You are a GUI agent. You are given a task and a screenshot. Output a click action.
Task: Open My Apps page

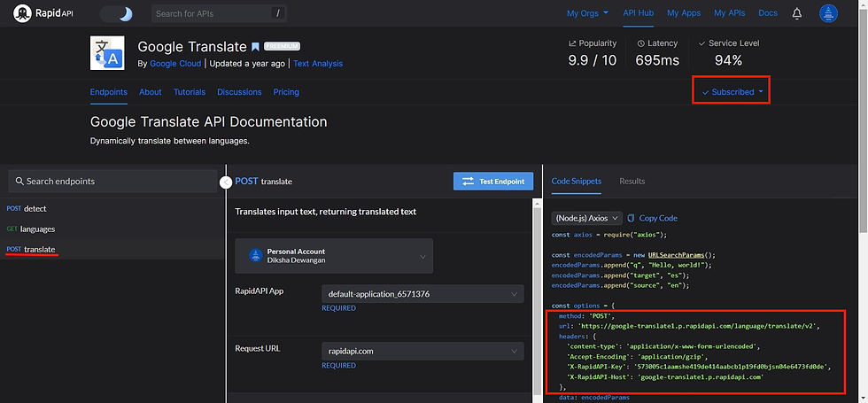pyautogui.click(x=684, y=13)
